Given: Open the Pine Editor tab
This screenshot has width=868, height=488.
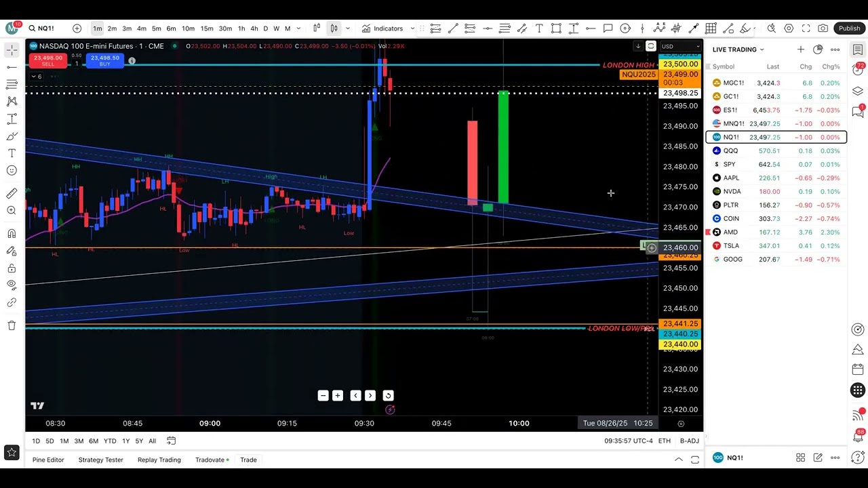Looking at the screenshot, I should tap(48, 460).
